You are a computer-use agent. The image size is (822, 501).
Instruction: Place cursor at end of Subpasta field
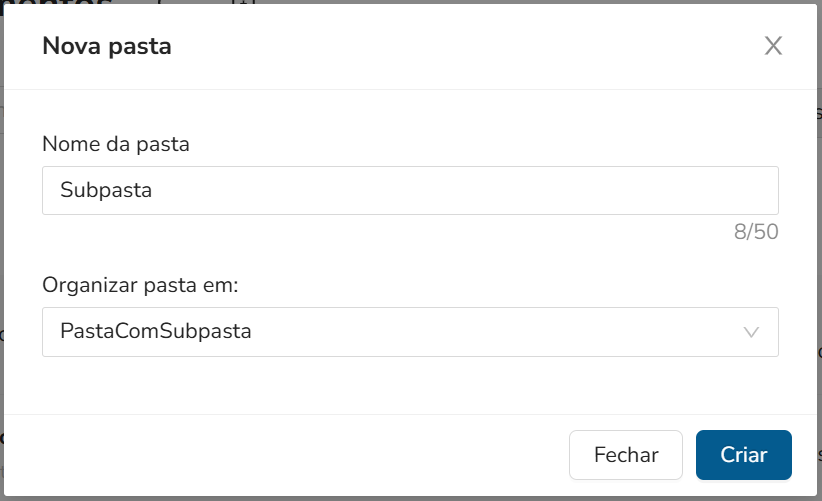click(x=400, y=190)
